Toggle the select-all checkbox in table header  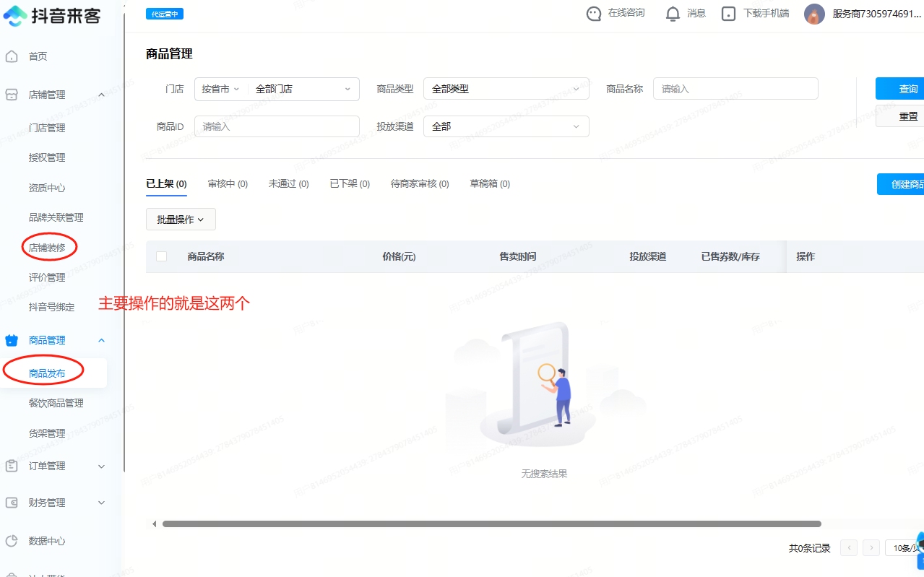(x=161, y=256)
